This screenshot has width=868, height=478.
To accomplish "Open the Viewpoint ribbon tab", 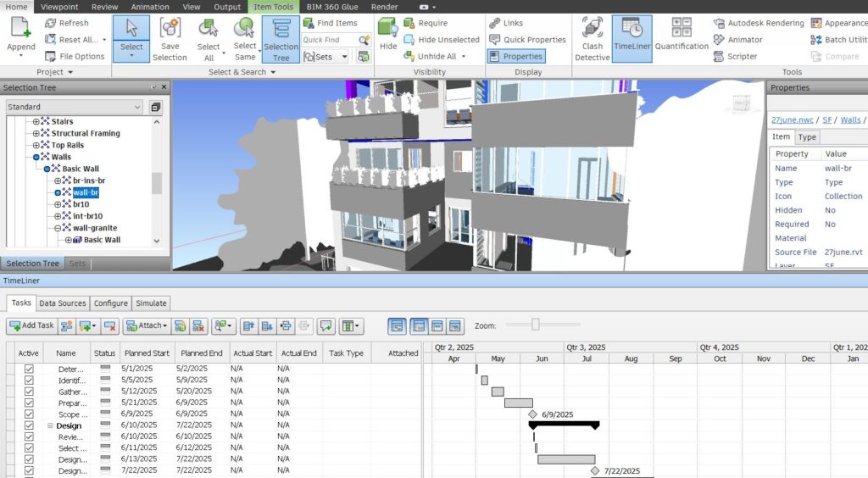I will (x=59, y=7).
